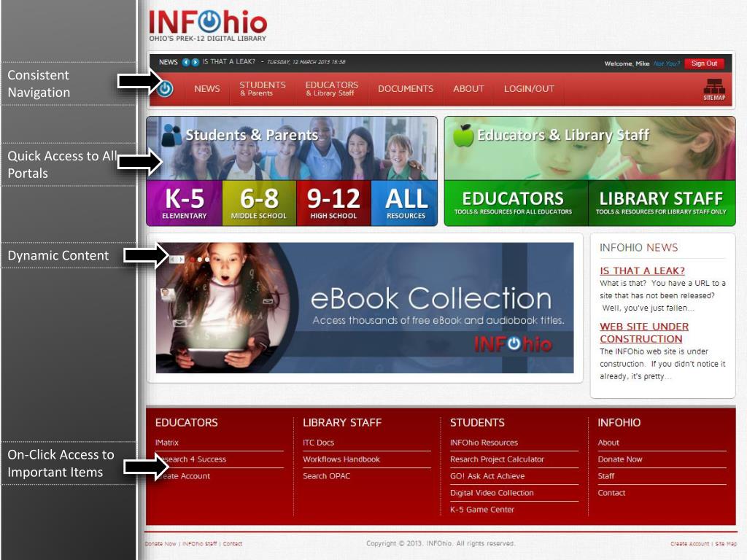This screenshot has height=560, width=747.
Task: Click the slideshow previous/next control
Action: pyautogui.click(x=177, y=259)
